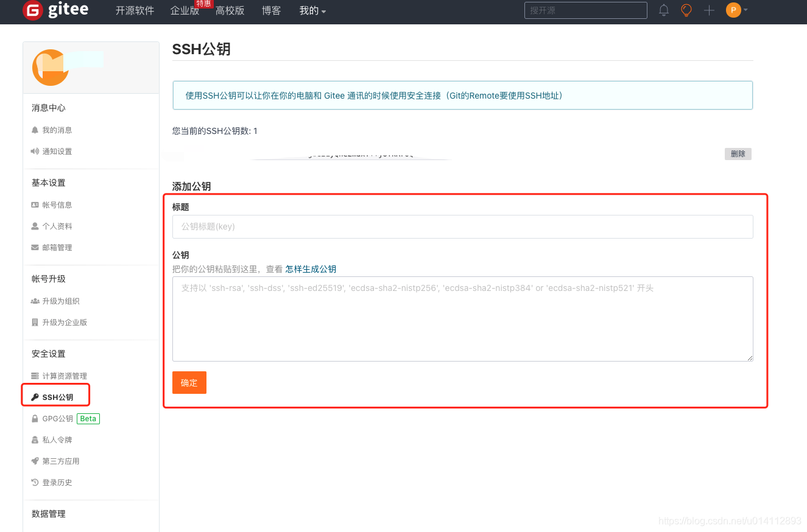Expand the 我的 dropdown menu
807x532 pixels.
click(312, 11)
